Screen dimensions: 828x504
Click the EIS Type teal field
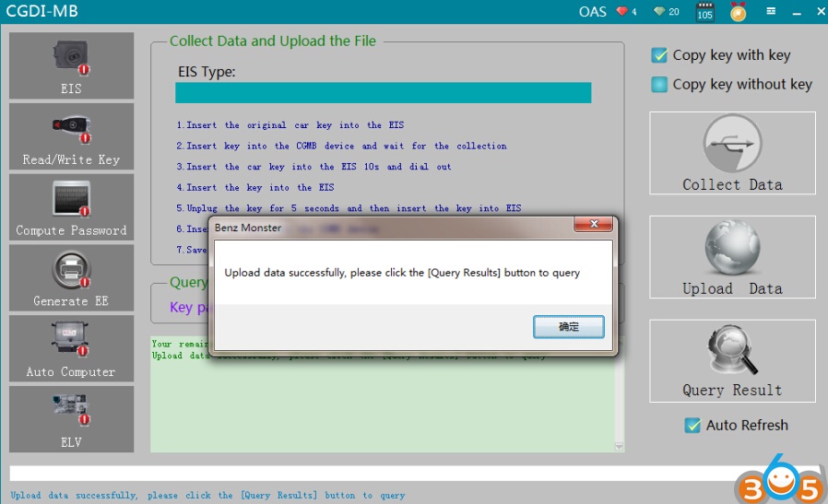pos(384,92)
